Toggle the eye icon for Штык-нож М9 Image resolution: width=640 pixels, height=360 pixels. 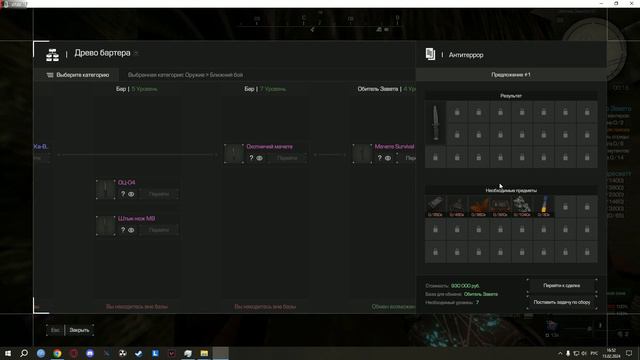click(131, 230)
